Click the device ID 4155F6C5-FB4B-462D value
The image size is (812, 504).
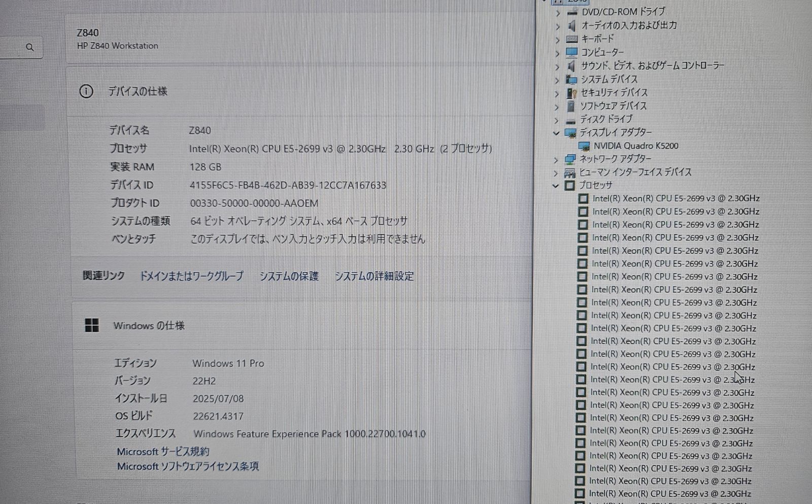point(288,185)
